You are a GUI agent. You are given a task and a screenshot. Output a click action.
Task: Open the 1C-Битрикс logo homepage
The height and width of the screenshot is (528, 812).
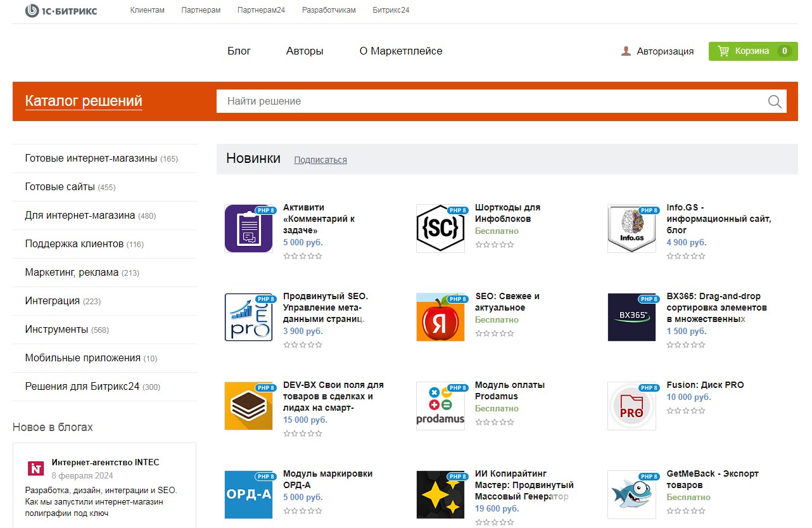(x=61, y=10)
